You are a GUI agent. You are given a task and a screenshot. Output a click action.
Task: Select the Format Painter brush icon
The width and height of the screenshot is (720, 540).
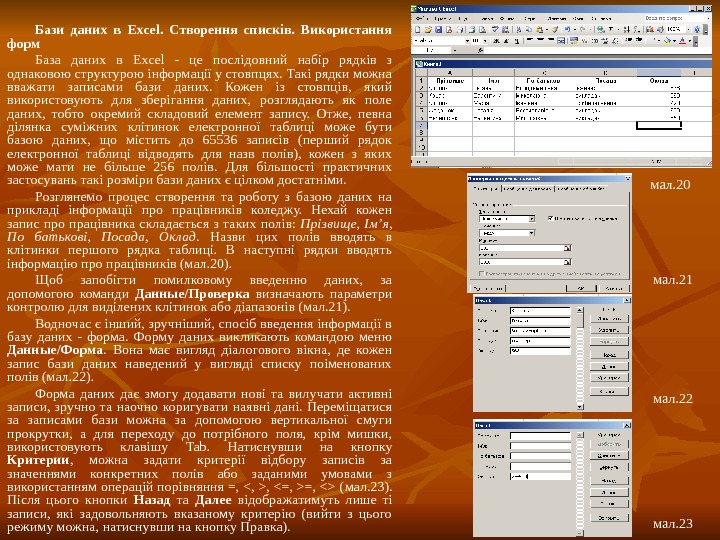[555, 29]
